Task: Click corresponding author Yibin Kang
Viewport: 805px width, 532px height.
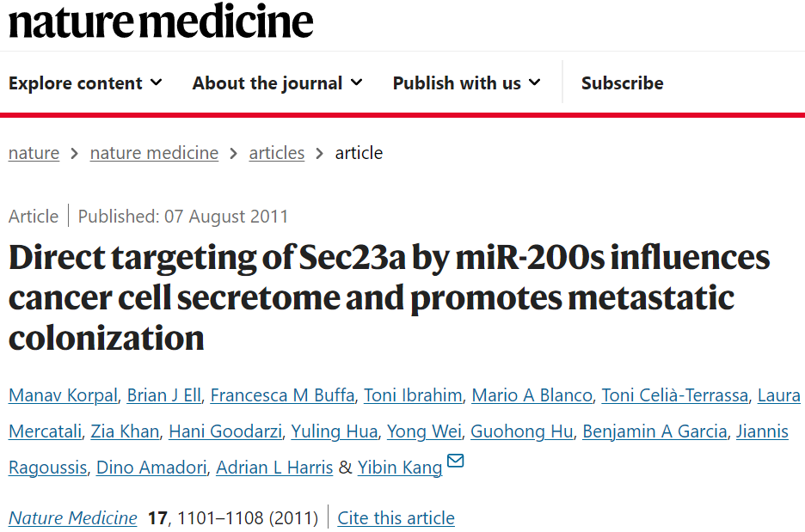Action: (399, 468)
